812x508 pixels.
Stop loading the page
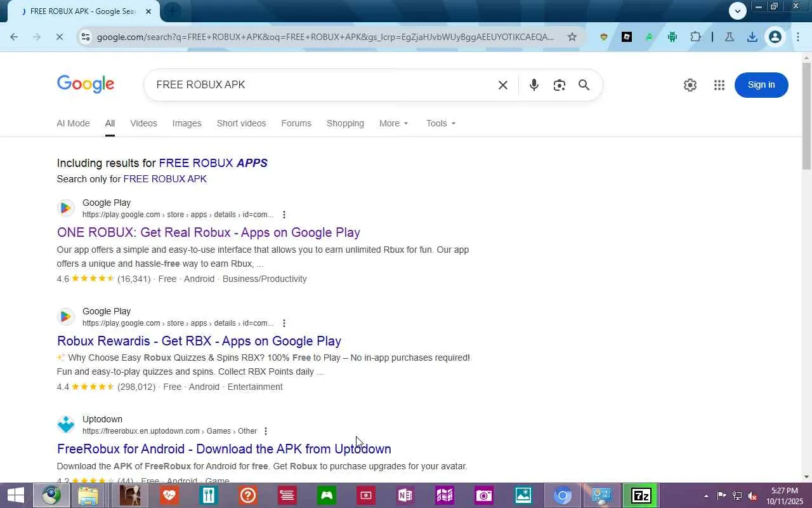coord(59,37)
